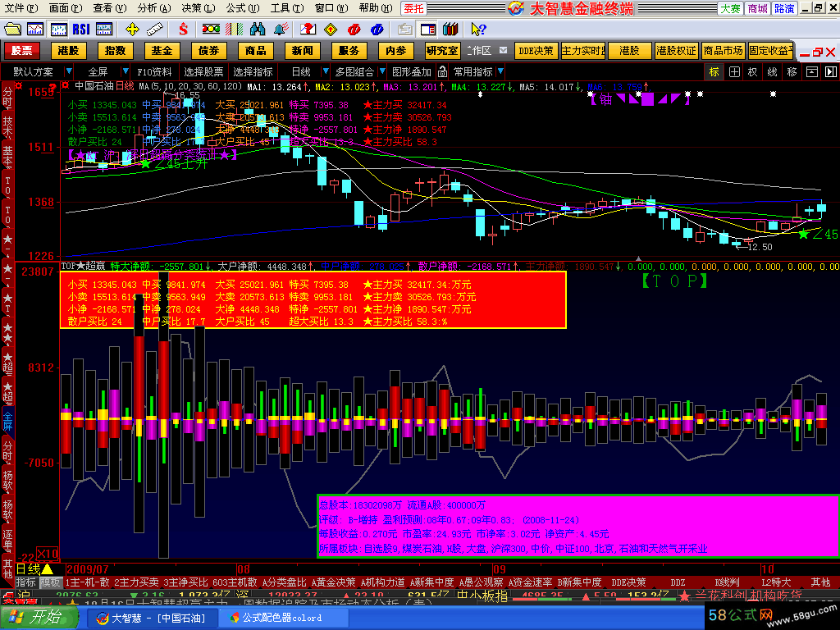The image size is (840, 630).
Task: Open the books library icon
Action: [450, 29]
